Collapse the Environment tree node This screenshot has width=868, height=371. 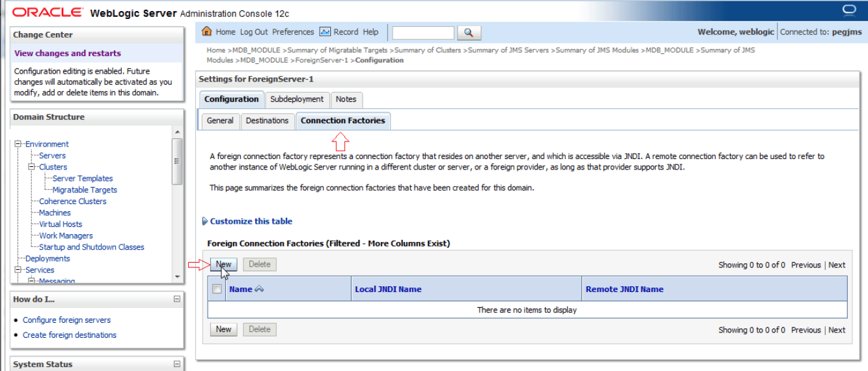coord(19,144)
